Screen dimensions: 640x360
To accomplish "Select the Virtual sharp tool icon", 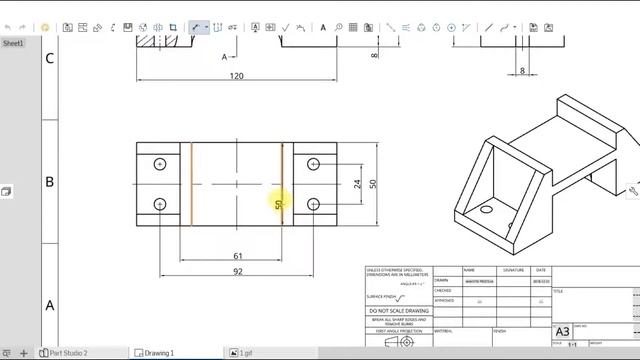I will click(466, 27).
